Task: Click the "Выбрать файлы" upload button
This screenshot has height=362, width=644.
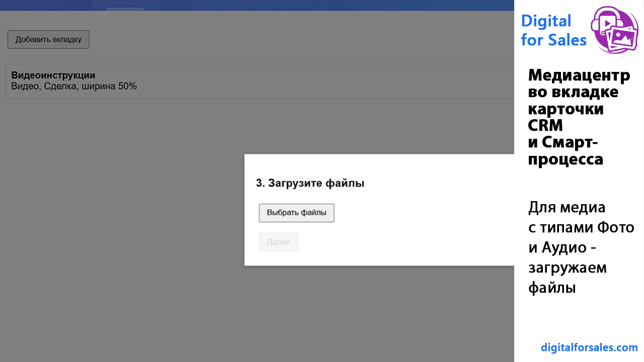Action: click(296, 213)
